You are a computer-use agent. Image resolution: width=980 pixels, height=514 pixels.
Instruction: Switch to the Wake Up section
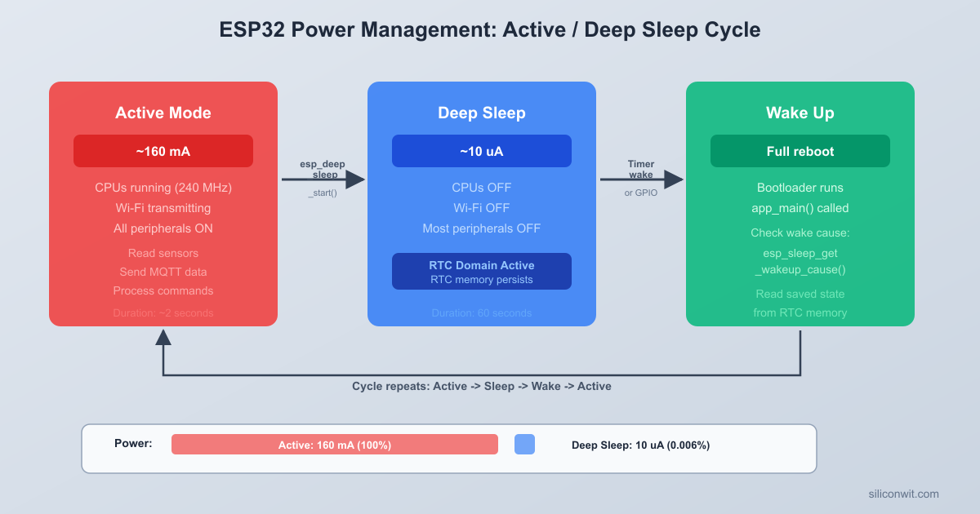(x=800, y=113)
